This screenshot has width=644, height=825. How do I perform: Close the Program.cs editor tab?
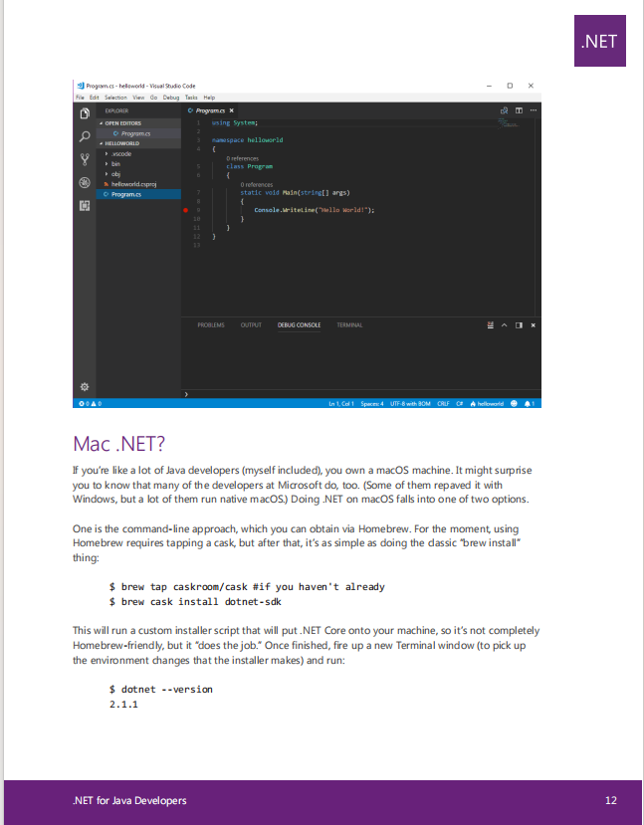point(232,110)
